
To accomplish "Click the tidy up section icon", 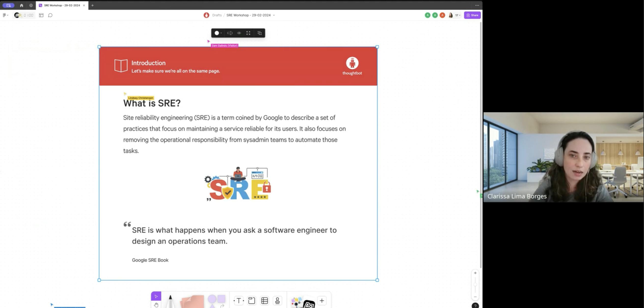I will (259, 33).
